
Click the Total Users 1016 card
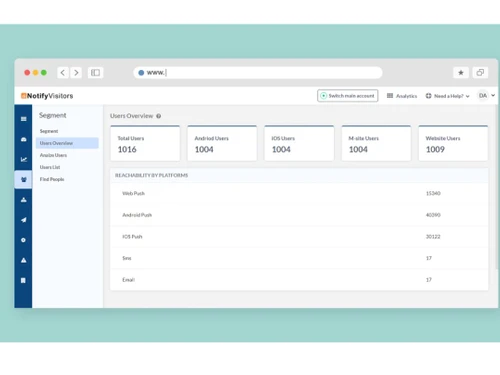[x=145, y=143]
